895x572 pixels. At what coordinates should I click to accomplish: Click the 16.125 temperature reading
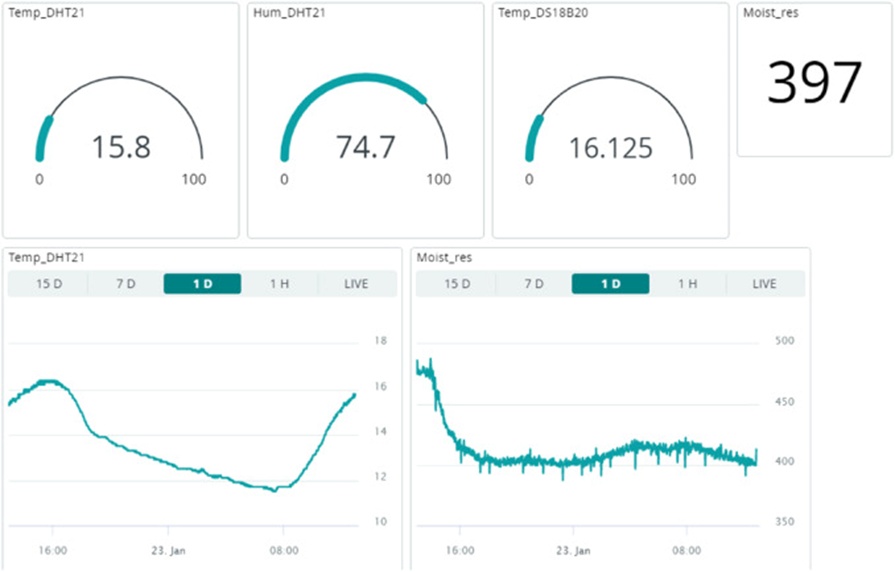pyautogui.click(x=611, y=148)
